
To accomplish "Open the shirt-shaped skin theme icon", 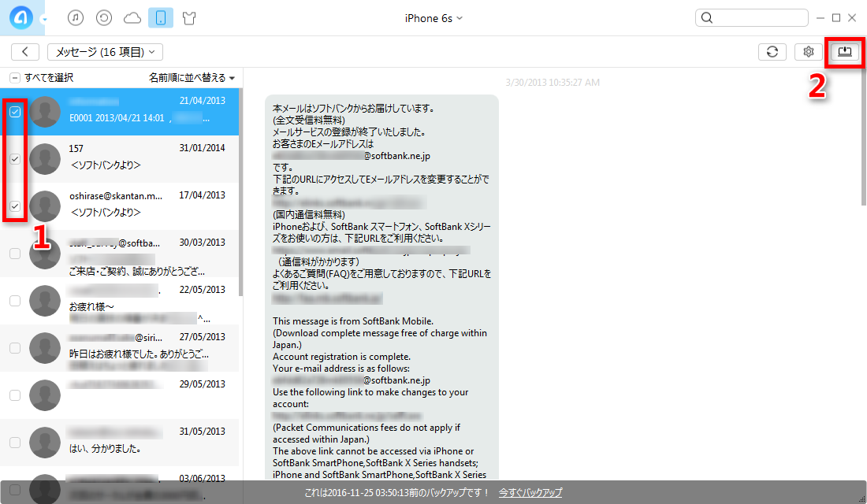I will (x=189, y=18).
